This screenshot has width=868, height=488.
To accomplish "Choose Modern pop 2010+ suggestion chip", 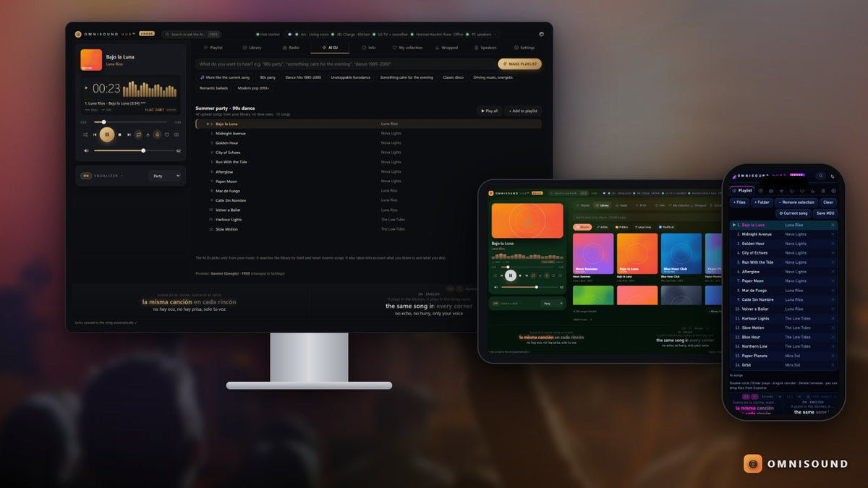I will (253, 87).
